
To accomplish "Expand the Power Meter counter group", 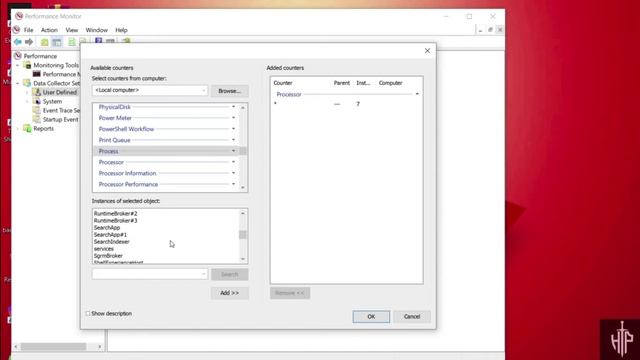I will (x=233, y=118).
